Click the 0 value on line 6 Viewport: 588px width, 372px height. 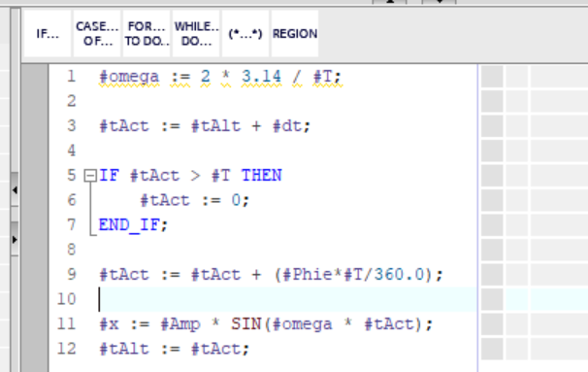click(236, 200)
